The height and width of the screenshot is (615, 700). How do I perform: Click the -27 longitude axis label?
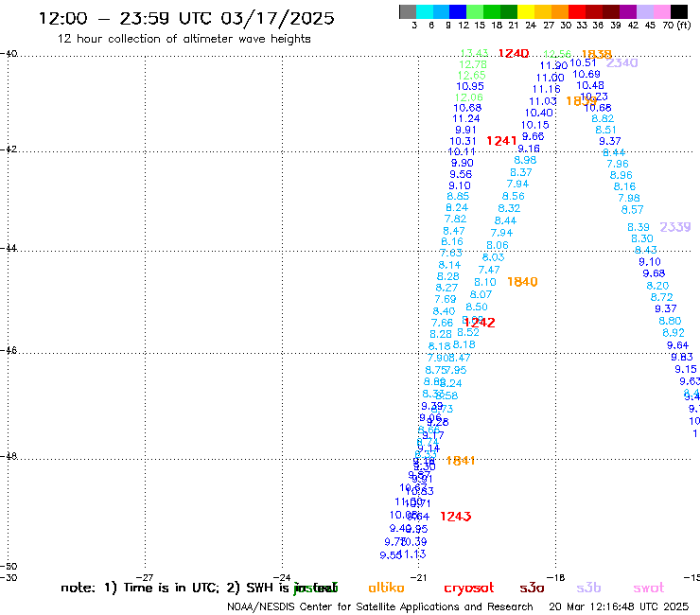click(145, 577)
